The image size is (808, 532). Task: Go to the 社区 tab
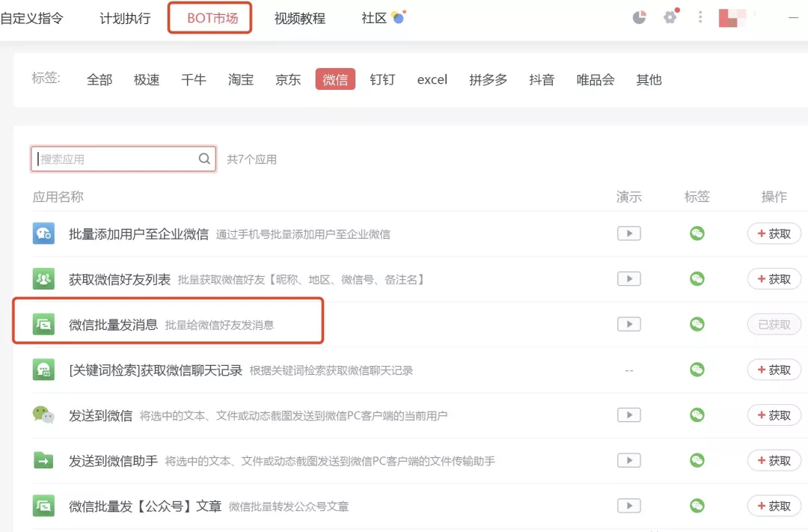(374, 18)
